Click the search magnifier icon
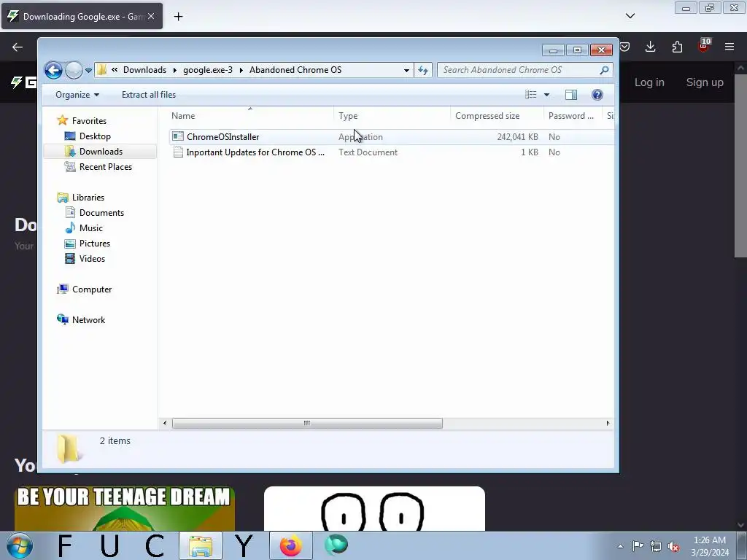Viewport: 747px width, 560px height. pyautogui.click(x=605, y=70)
